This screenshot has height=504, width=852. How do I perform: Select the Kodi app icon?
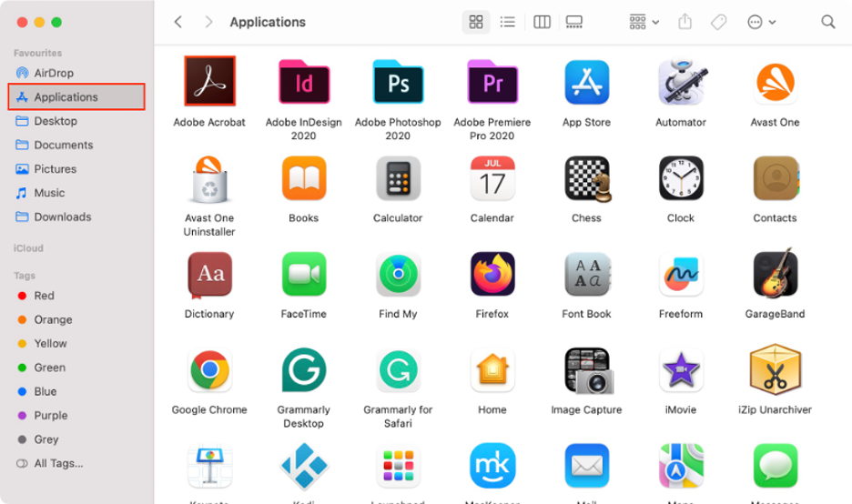(304, 466)
